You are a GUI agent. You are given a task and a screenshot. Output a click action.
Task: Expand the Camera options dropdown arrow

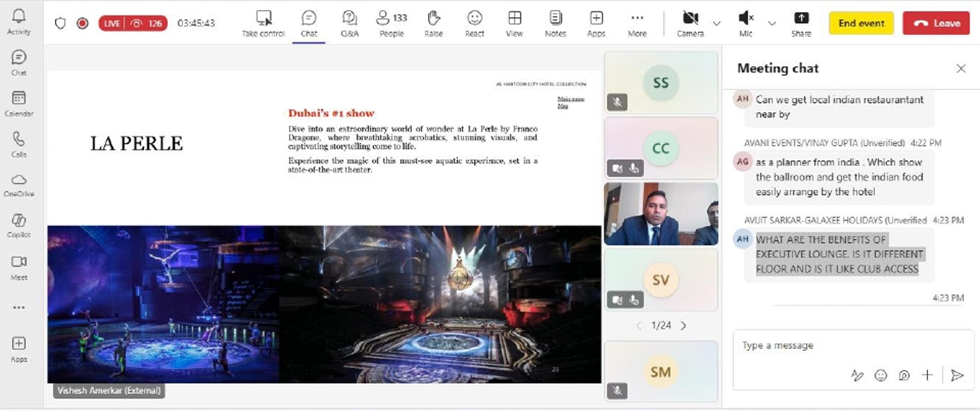[717, 23]
